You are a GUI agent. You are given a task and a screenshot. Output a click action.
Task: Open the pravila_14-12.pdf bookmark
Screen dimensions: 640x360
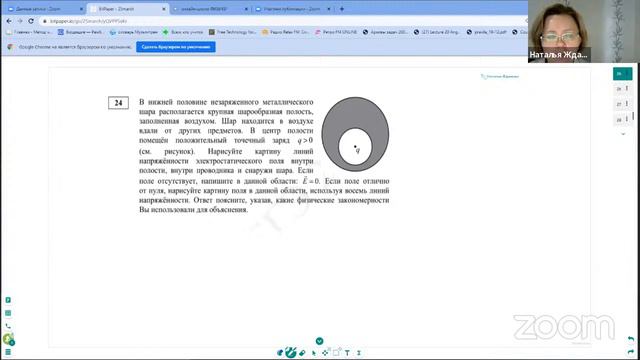[x=487, y=32]
